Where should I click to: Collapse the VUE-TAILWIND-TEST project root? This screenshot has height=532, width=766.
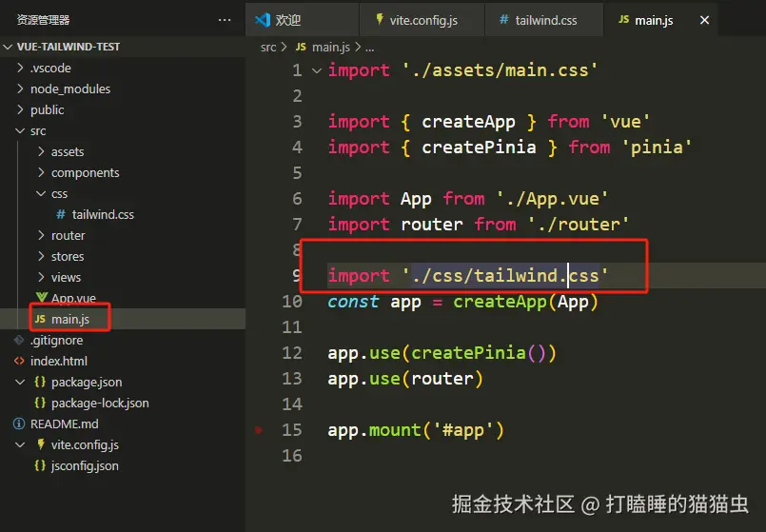click(8, 47)
